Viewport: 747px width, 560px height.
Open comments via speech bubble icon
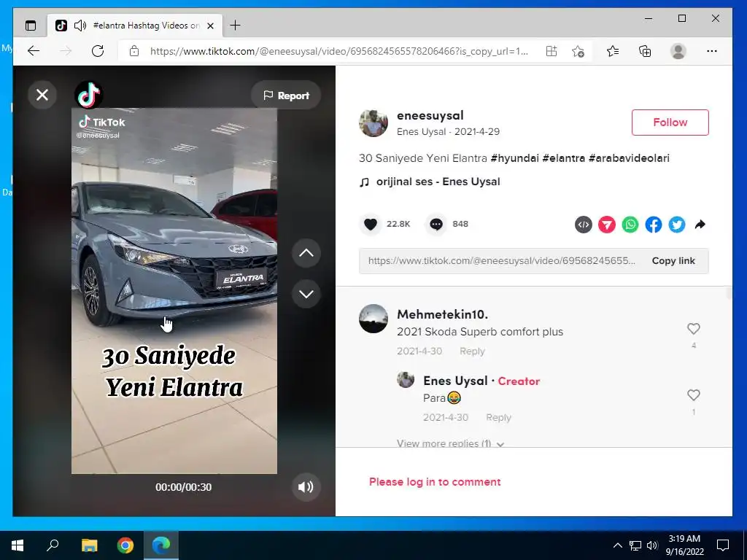pos(436,224)
